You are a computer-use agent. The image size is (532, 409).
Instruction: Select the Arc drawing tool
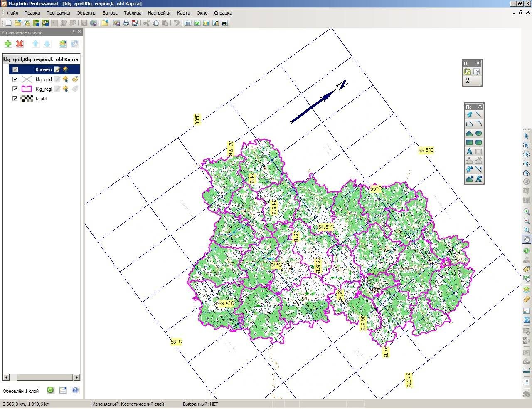(x=479, y=124)
